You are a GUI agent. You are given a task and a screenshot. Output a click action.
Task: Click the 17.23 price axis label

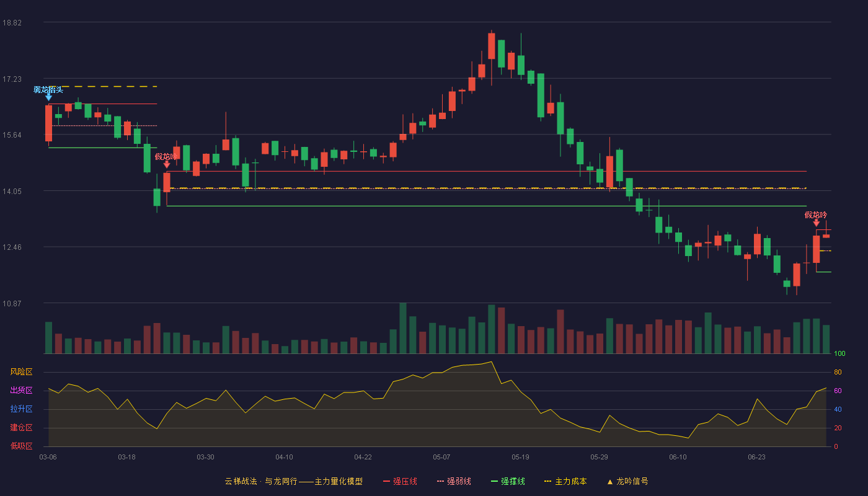pos(12,79)
